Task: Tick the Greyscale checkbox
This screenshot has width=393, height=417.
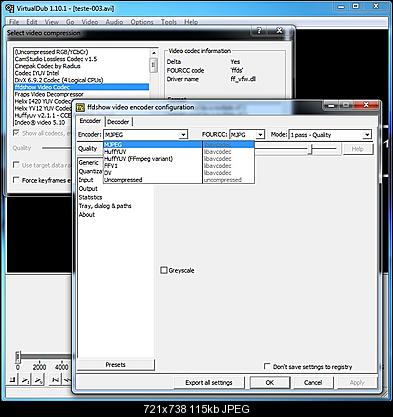Action: point(164,270)
